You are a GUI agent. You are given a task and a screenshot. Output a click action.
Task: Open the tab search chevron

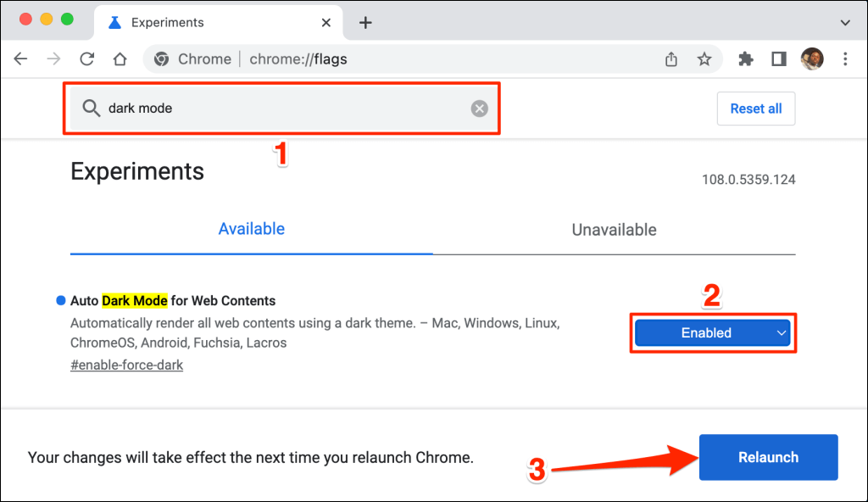844,22
